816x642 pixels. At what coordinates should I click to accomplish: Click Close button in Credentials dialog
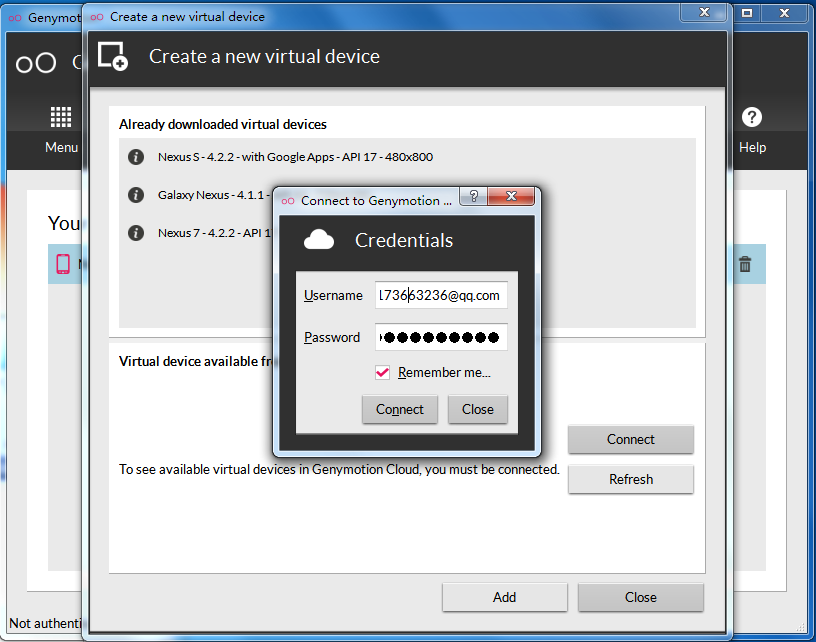tap(477, 409)
